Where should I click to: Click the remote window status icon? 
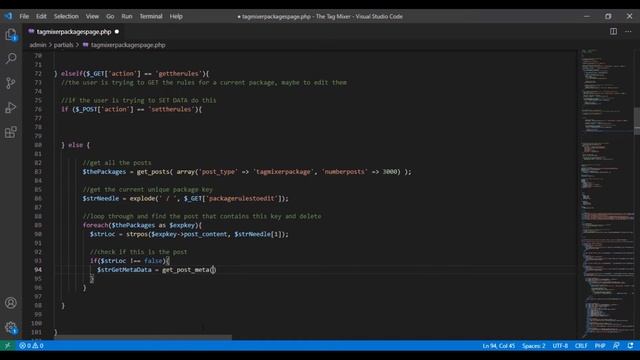tap(7, 346)
